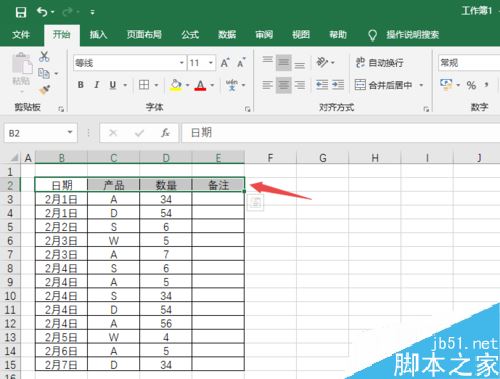This screenshot has width=500, height=379.
Task: Open the 等线 font name dropdown
Action: [182, 63]
